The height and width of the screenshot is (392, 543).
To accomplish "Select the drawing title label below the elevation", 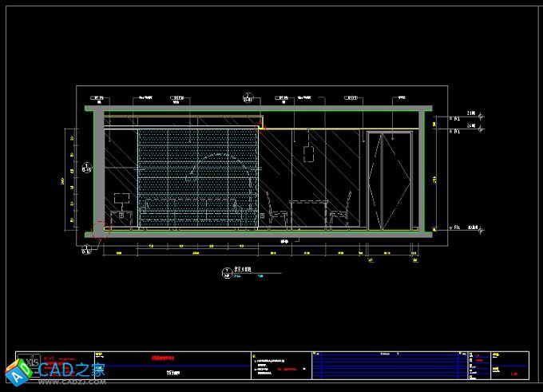I will (x=237, y=271).
